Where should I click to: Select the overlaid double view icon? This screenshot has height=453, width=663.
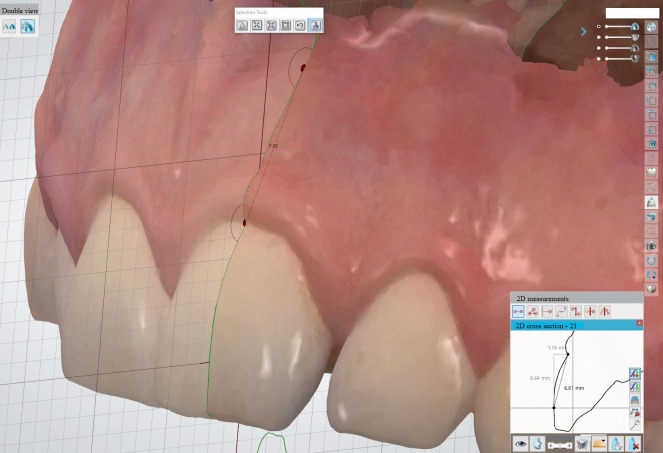[27, 27]
